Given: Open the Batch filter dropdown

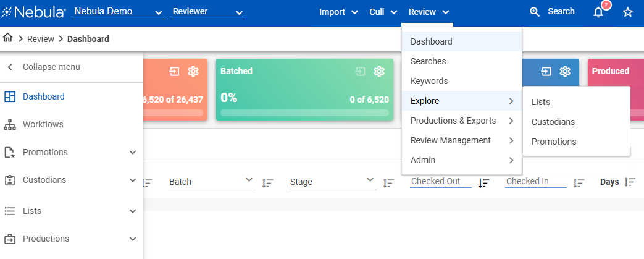Looking at the screenshot, I should point(211,182).
